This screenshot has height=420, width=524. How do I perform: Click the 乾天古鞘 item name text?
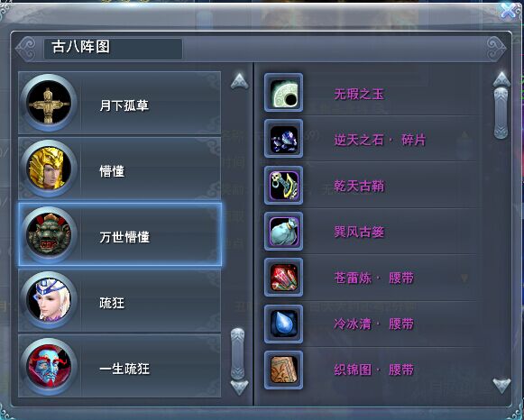point(359,186)
